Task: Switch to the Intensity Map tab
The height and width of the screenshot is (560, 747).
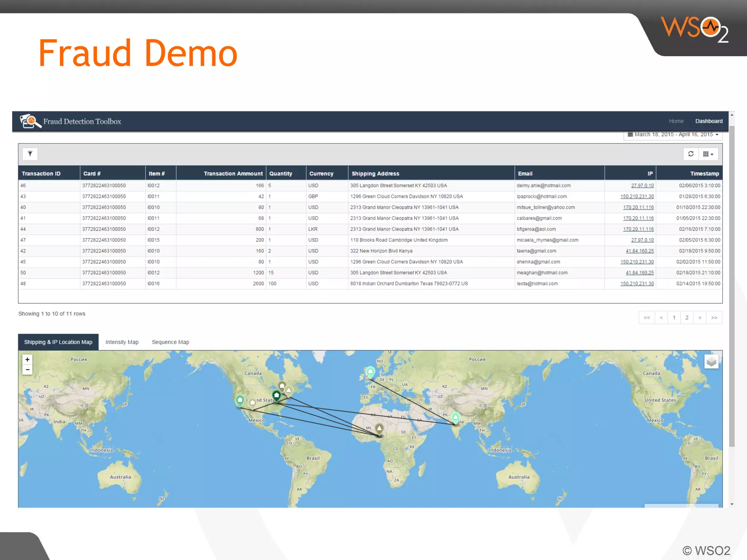Action: click(x=122, y=342)
